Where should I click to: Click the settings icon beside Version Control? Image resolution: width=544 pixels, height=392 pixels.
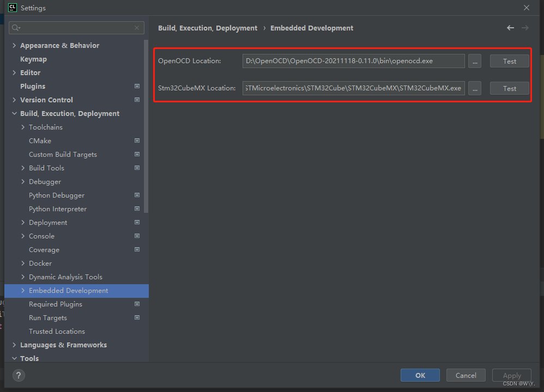click(136, 100)
